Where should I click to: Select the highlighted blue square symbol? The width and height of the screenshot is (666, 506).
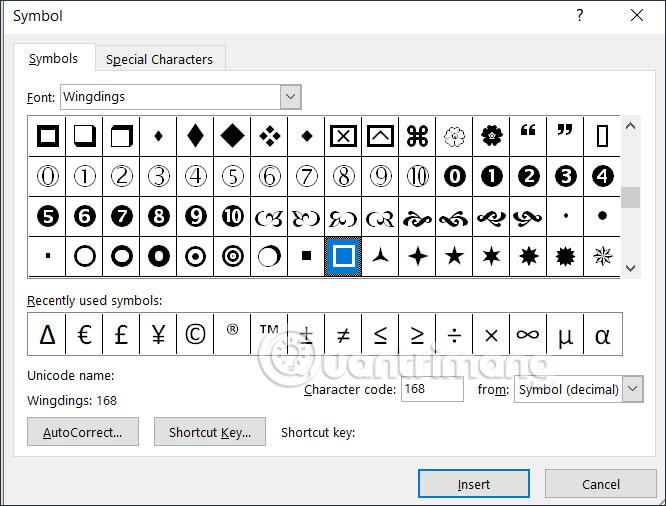pos(343,256)
